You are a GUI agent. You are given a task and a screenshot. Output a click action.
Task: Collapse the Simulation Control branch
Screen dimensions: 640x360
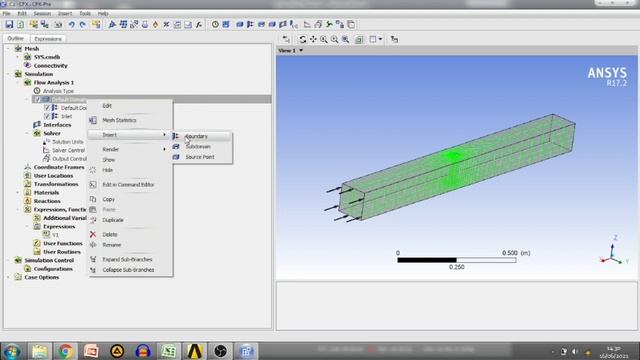[x=8, y=260]
